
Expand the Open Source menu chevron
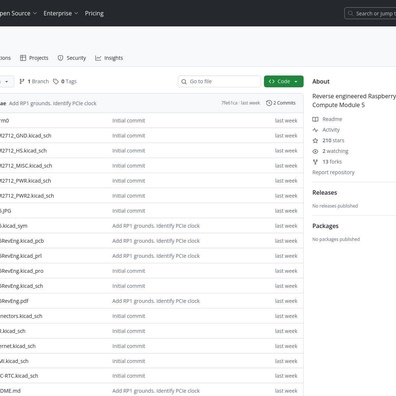coord(35,13)
